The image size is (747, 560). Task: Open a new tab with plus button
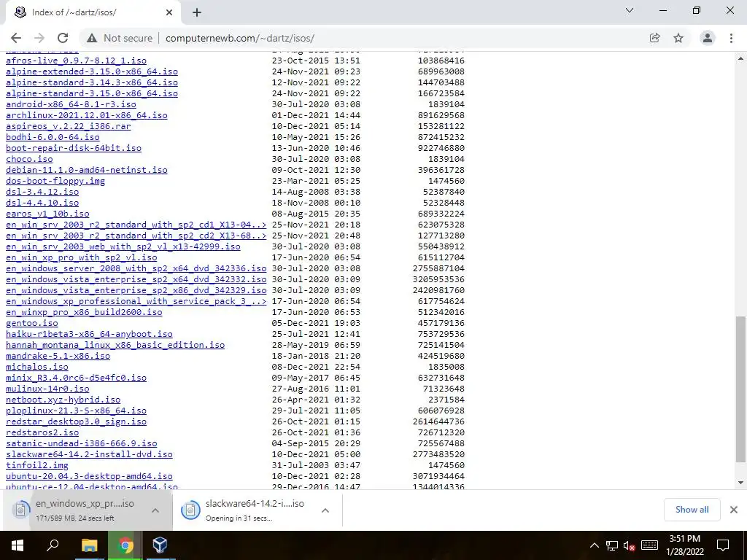click(197, 12)
